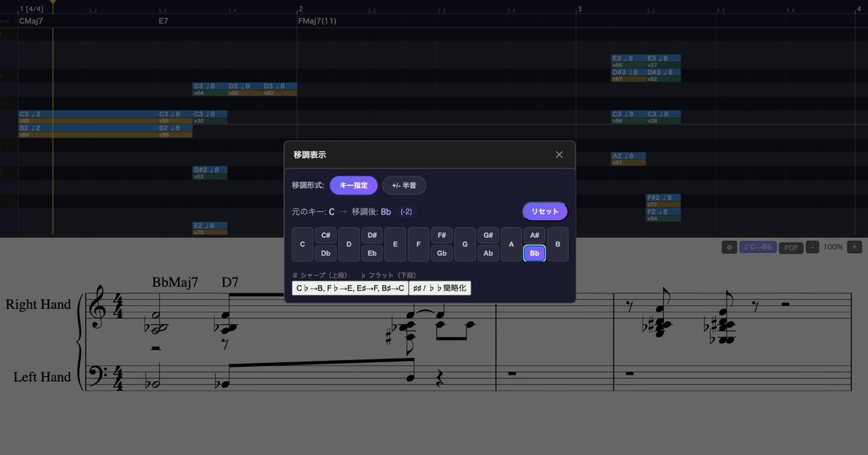Image resolution: width=868 pixels, height=455 pixels.
Task: Choose key F in the key picker
Action: (418, 244)
